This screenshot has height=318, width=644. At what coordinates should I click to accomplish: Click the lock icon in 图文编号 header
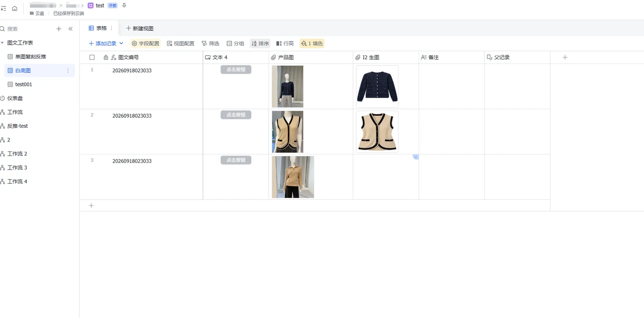(106, 57)
